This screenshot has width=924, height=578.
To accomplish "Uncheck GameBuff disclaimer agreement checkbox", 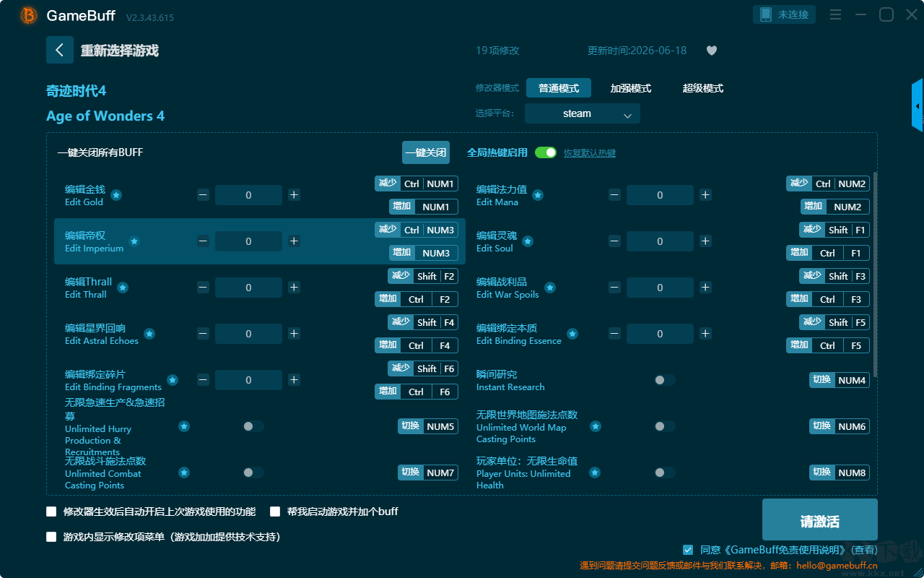I will click(688, 550).
